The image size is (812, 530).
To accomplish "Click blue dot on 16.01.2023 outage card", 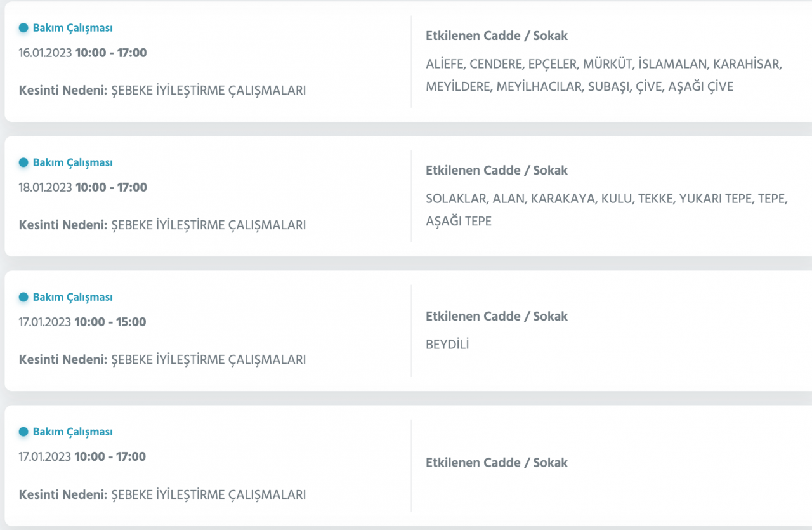I will (23, 28).
